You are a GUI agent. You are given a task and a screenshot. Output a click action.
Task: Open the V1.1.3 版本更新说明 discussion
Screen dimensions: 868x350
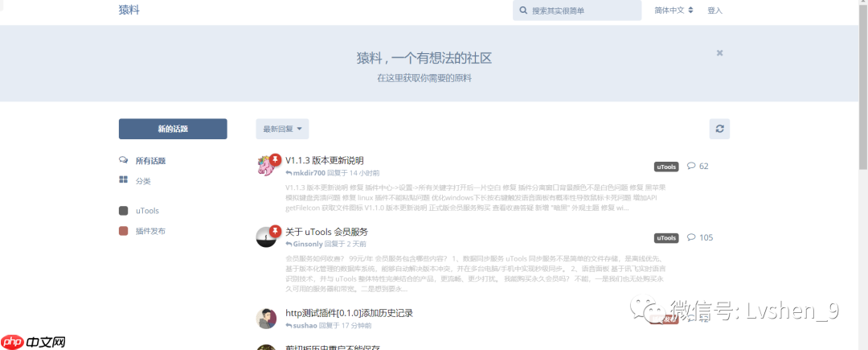(325, 161)
